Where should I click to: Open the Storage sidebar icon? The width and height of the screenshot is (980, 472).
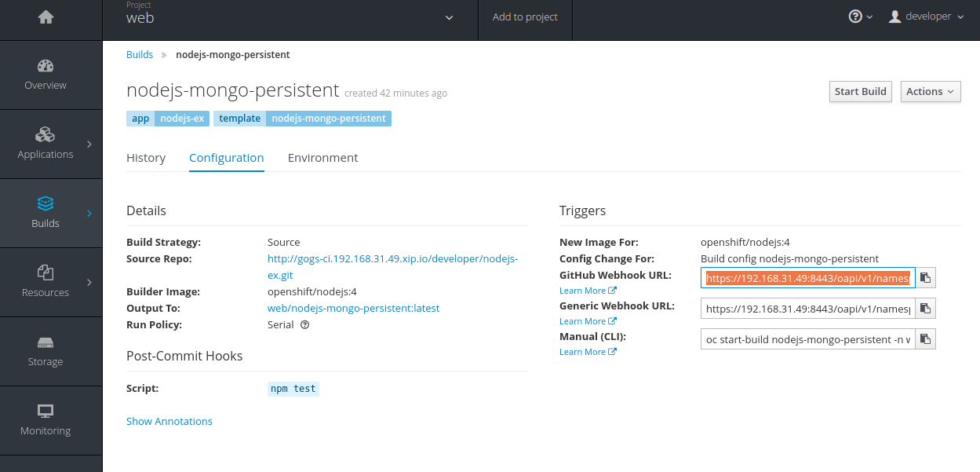46,343
